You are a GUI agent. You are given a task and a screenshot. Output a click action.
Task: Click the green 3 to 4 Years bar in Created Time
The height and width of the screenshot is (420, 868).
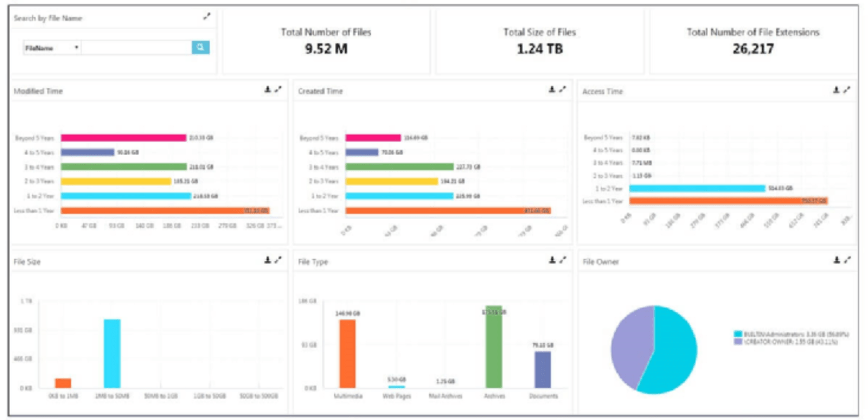tap(400, 166)
